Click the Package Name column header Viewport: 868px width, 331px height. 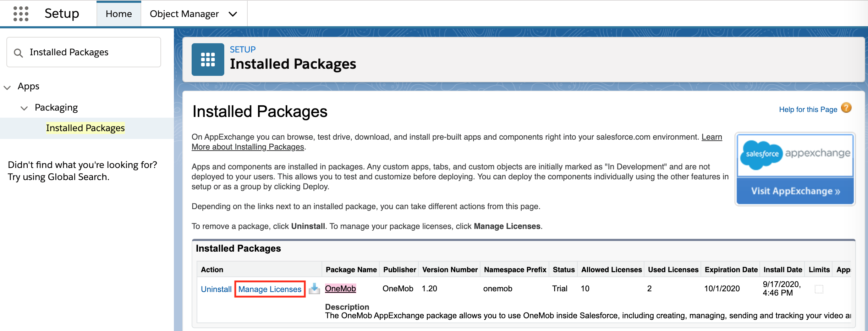point(351,270)
